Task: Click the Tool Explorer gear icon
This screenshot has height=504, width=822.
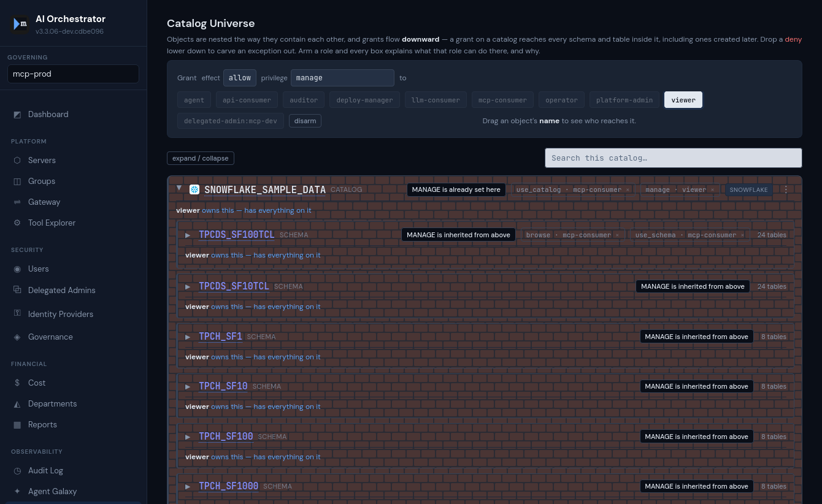Action: click(x=17, y=223)
